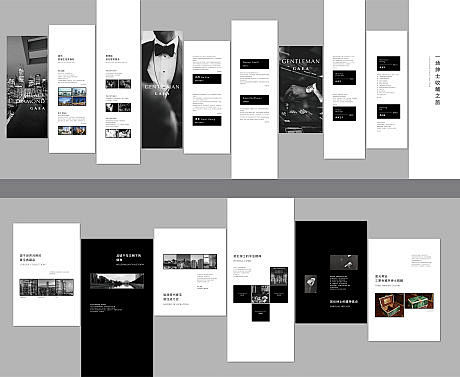Select the all-black panel with lake panorama
Screen dimensions: 460x377
coord(117,308)
